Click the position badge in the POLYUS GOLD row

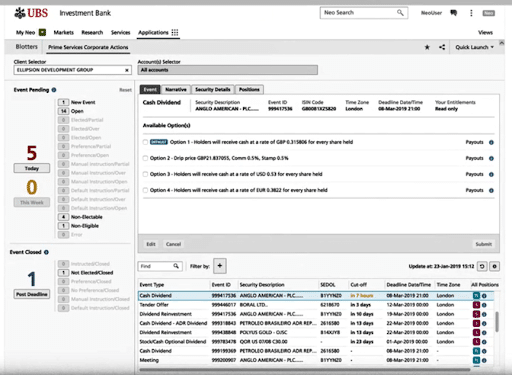[476, 333]
